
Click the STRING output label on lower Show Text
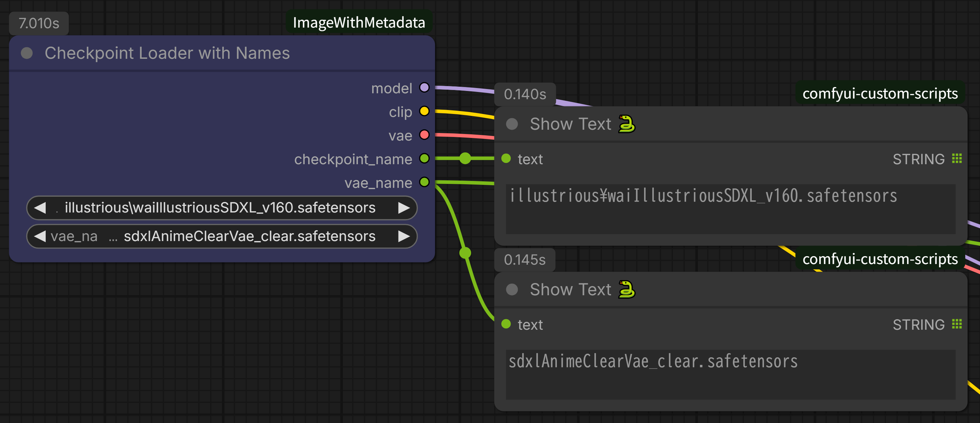(919, 324)
